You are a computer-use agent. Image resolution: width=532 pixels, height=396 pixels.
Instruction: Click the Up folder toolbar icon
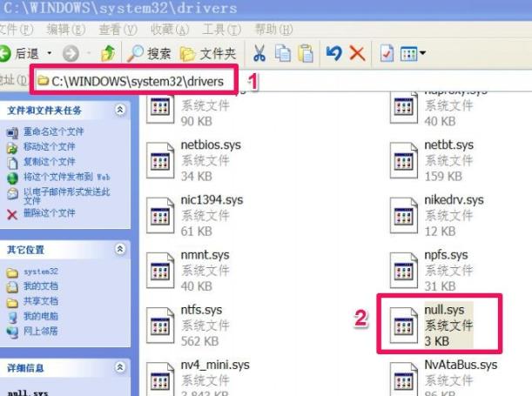[x=107, y=54]
